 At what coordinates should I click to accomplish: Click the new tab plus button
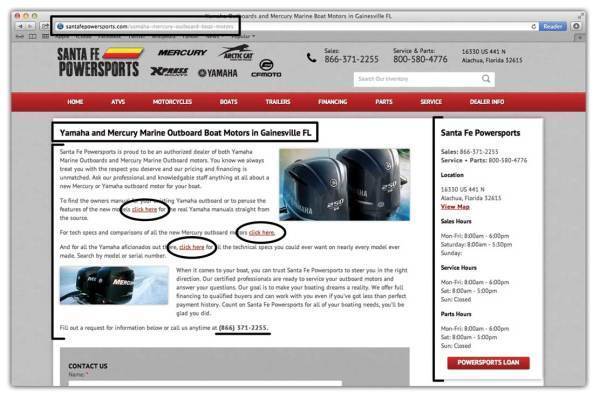pyautogui.click(x=580, y=37)
